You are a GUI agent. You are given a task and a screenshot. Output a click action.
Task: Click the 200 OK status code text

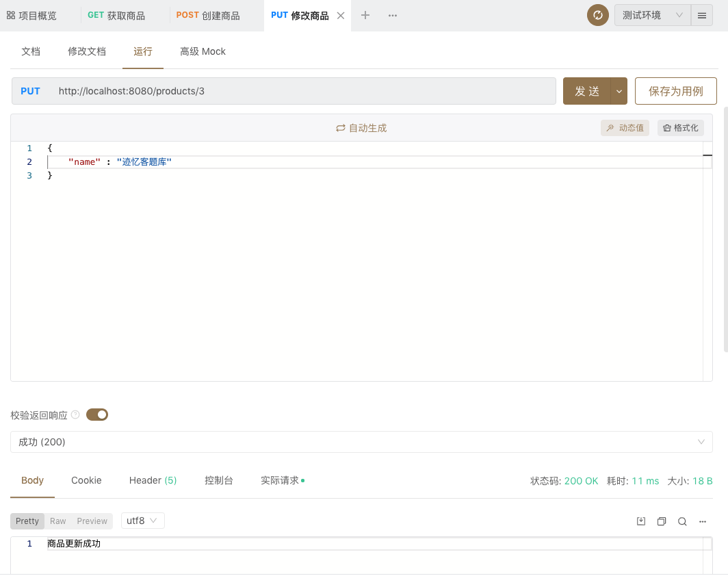tap(582, 481)
